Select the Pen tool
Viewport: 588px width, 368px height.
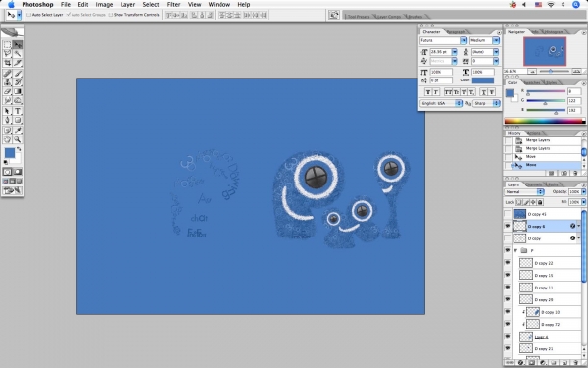pyautogui.click(x=7, y=120)
